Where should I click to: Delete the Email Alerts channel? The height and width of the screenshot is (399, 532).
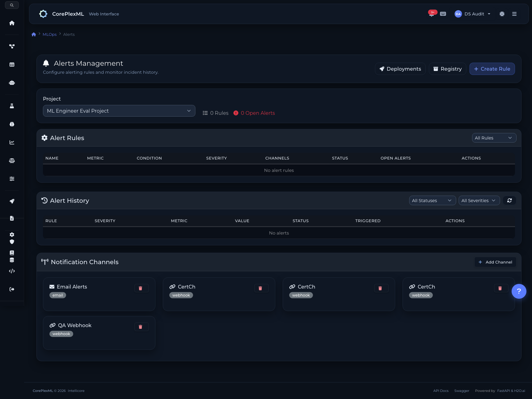point(141,288)
